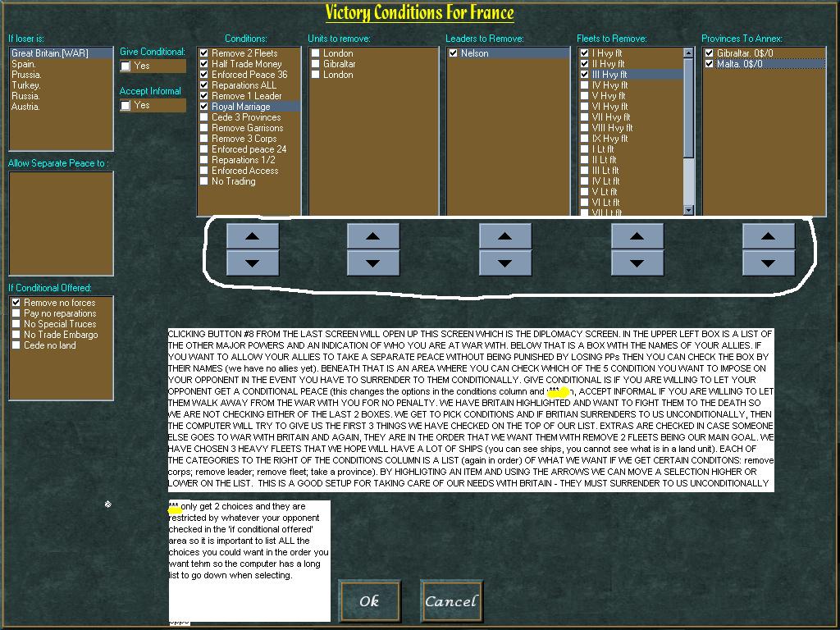The width and height of the screenshot is (840, 630).
Task: Uncheck Nelson in Leaders to Remove
Action: [x=453, y=52]
